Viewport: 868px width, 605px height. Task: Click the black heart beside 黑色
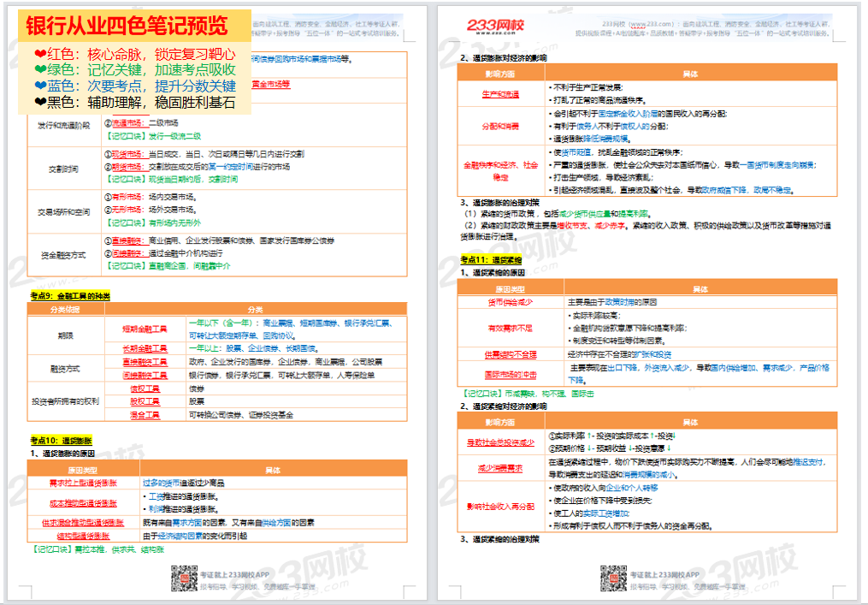pyautogui.click(x=40, y=103)
